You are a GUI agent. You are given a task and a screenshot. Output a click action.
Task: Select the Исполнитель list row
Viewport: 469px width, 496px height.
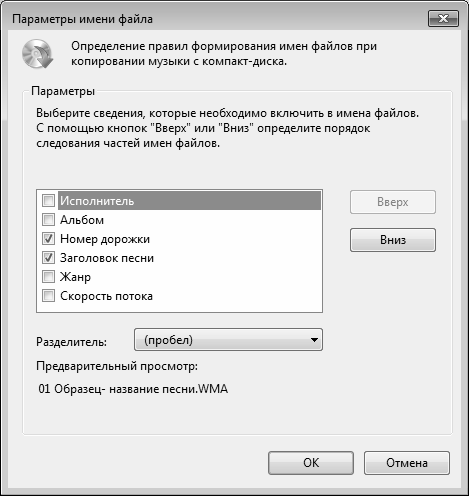tap(189, 201)
